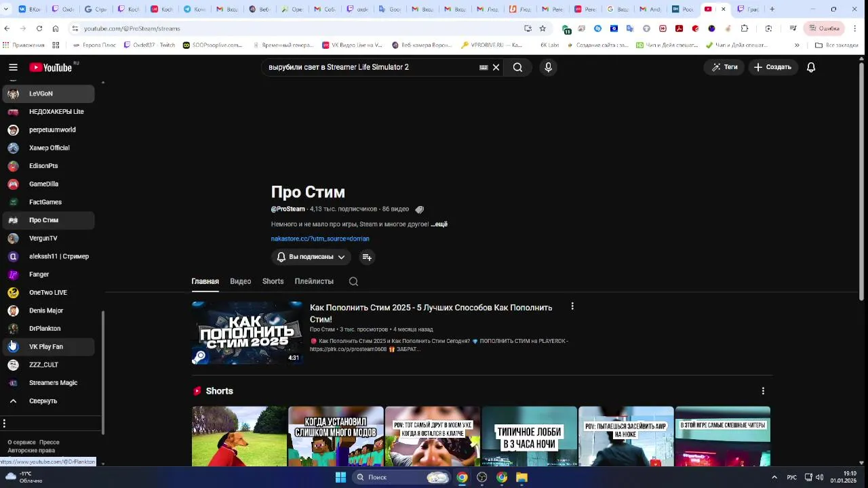Open Denis Major channel in sidebar
The width and height of the screenshot is (868, 488).
click(47, 310)
